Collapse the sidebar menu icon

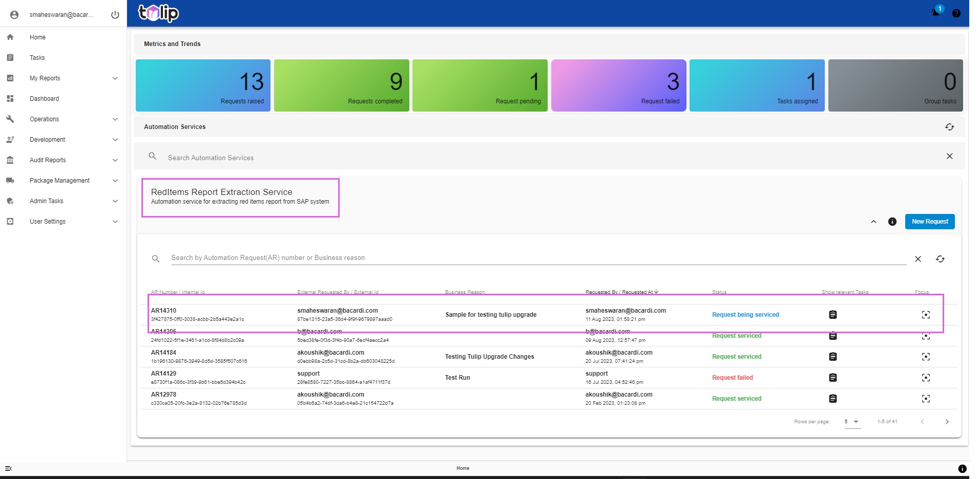click(x=8, y=468)
